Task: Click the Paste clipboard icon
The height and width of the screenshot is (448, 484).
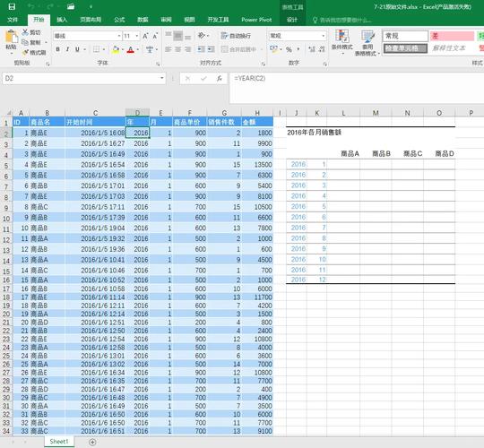Action: (12, 37)
